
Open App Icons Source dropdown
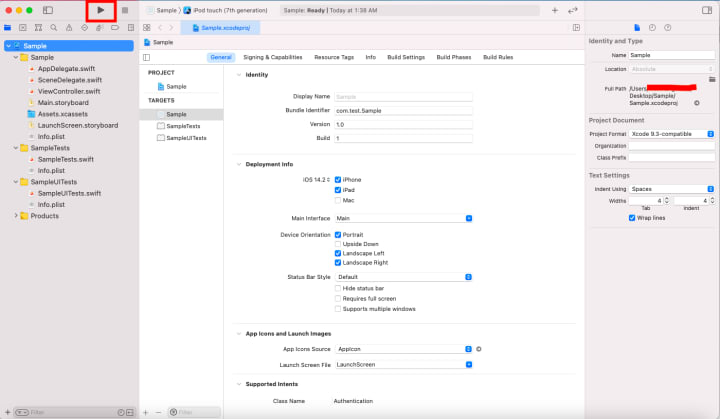[403, 349]
